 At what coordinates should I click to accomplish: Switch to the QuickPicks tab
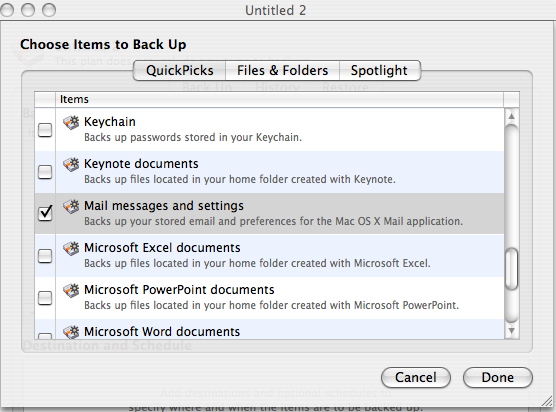[x=179, y=70]
